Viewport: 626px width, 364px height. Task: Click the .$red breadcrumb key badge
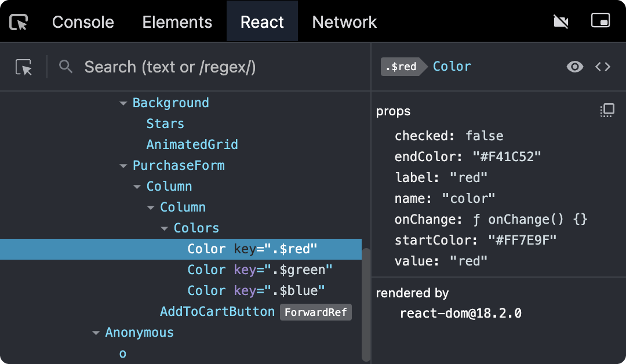click(401, 67)
